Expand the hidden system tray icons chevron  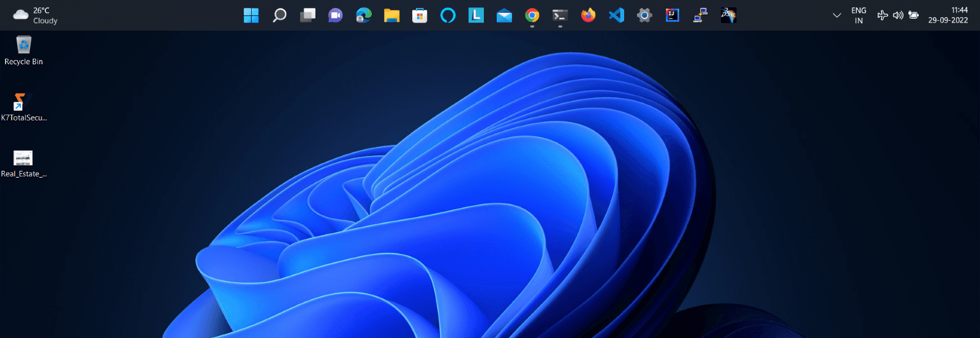(x=837, y=15)
